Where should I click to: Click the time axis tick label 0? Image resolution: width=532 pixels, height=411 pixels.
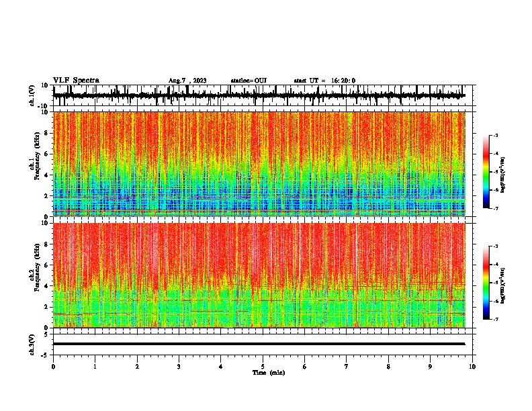pyautogui.click(x=53, y=367)
